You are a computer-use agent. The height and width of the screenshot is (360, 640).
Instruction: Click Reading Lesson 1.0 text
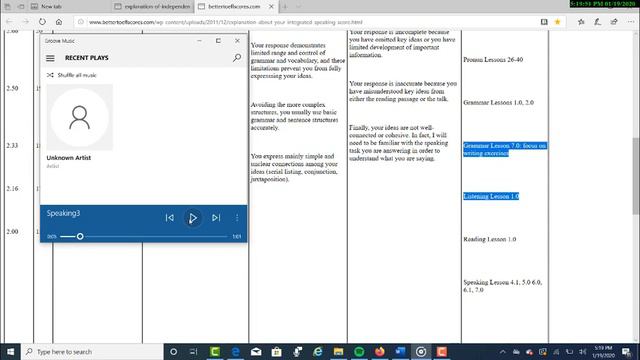pos(489,239)
